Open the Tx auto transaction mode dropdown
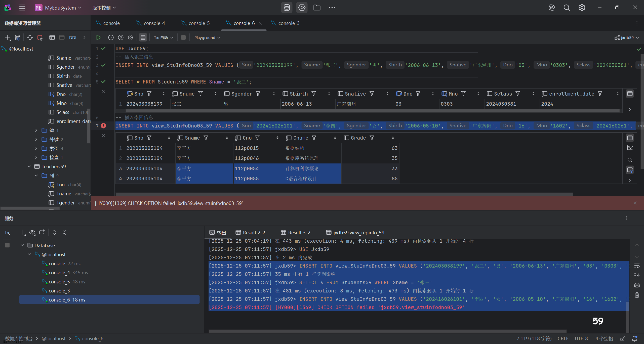 164,37
